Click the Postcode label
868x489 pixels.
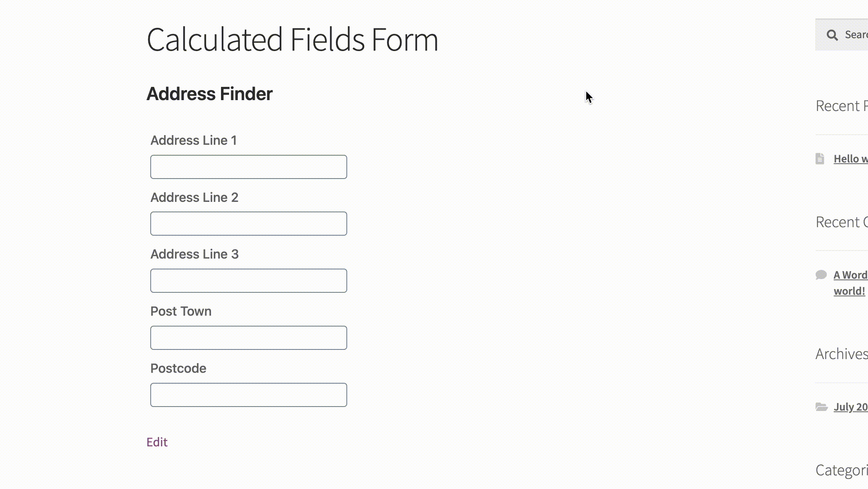tap(178, 368)
